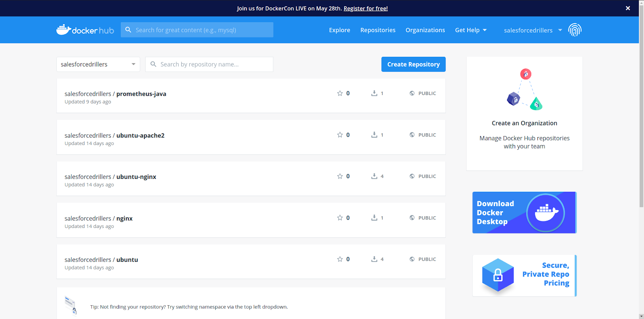
Task: Click the star icon on the ubuntu row
Action: tap(340, 259)
